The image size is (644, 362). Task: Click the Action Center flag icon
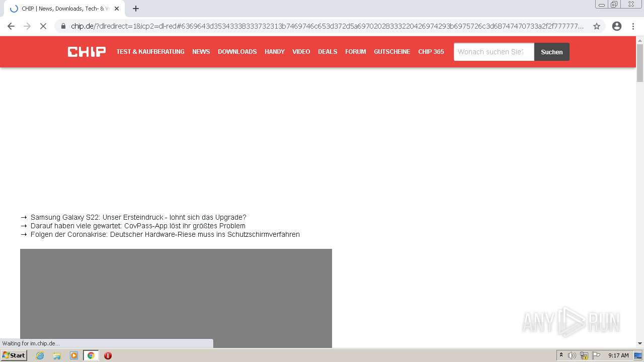click(x=596, y=355)
